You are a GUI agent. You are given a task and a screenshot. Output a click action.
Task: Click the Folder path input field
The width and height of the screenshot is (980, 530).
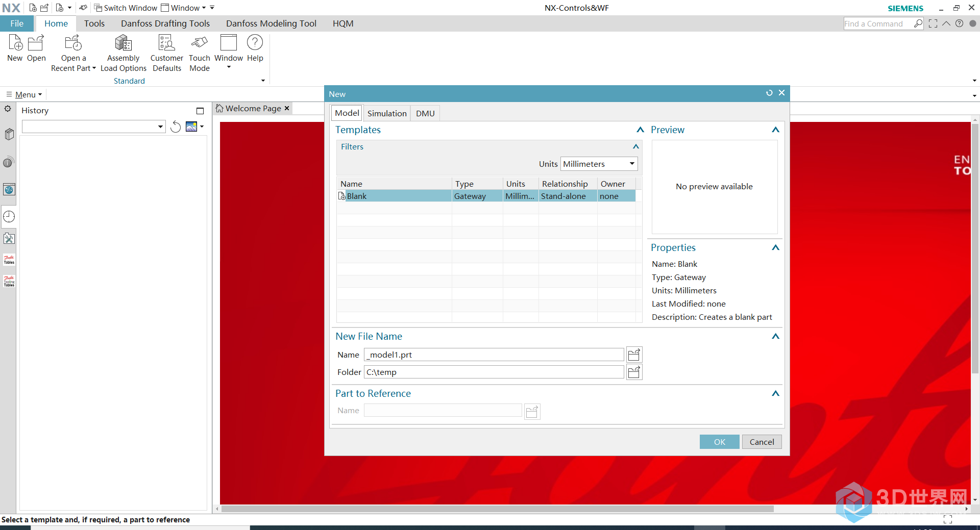pos(494,372)
